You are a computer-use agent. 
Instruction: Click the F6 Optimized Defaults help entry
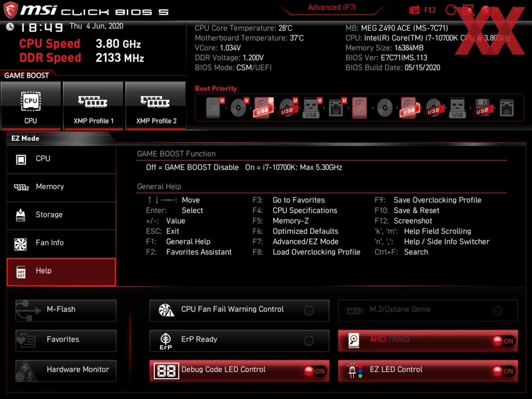pos(295,231)
